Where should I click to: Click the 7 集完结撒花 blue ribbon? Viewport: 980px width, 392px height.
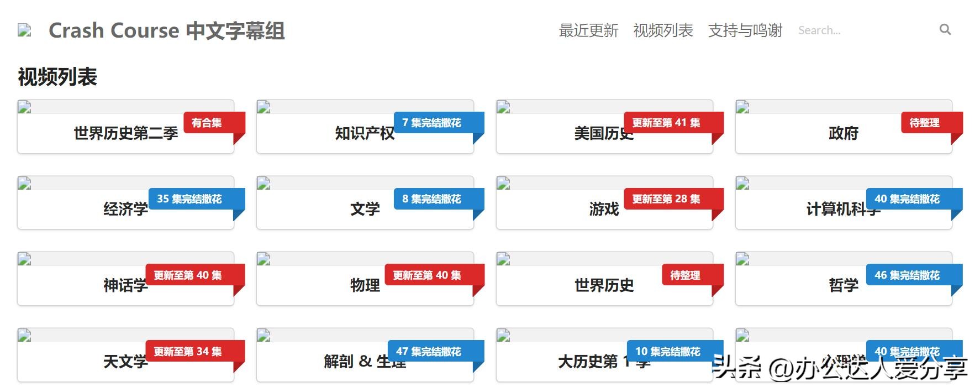pyautogui.click(x=439, y=123)
